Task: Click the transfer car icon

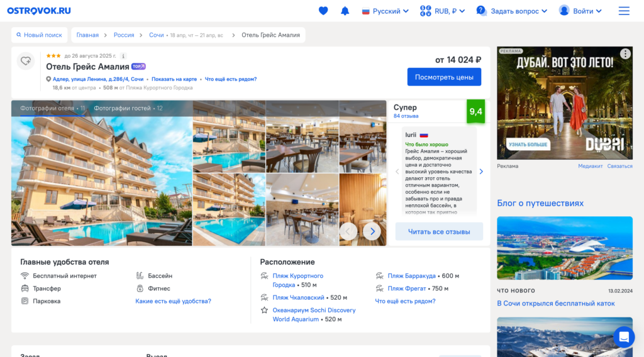Action: point(25,288)
